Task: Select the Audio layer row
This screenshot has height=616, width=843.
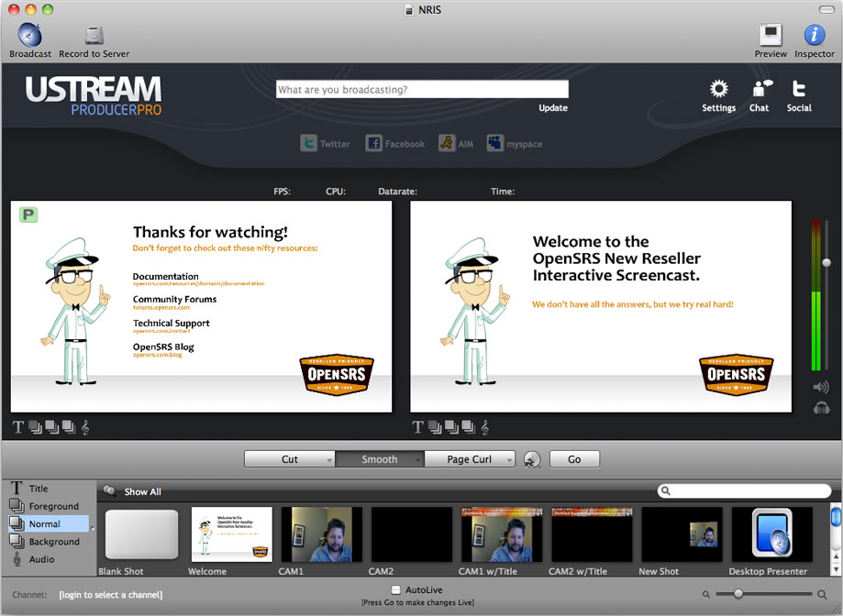Action: point(49,559)
